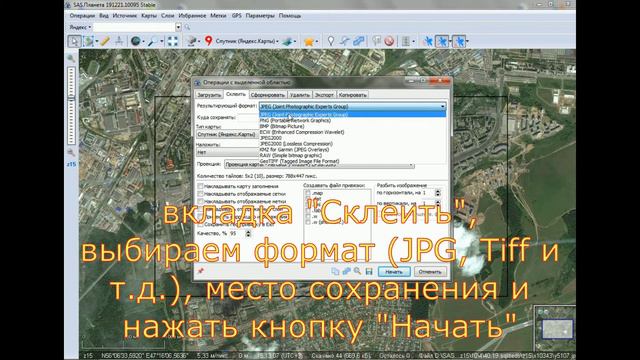Image resolution: width=640 pixels, height=360 pixels.
Task: Click the add path mark icon
Action: click(x=344, y=41)
